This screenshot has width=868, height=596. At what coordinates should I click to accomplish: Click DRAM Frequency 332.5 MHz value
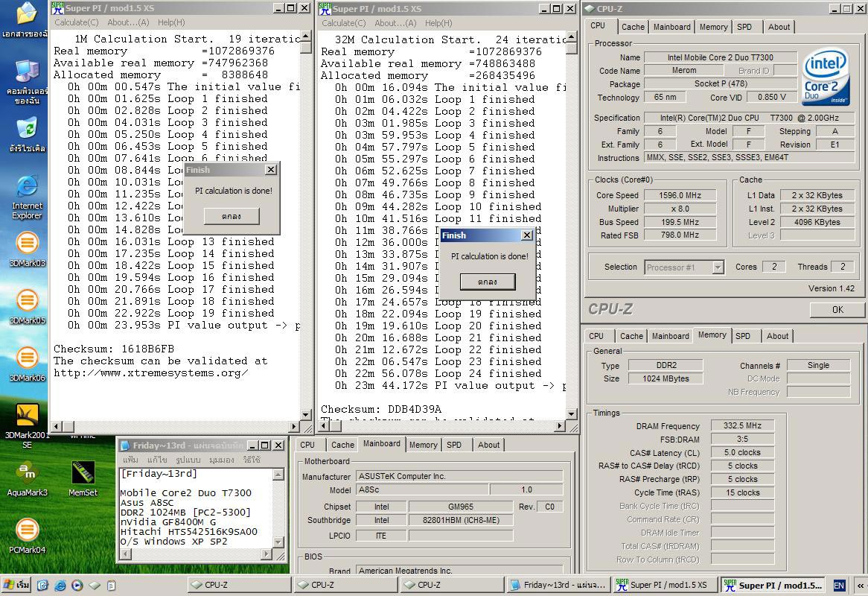(742, 426)
